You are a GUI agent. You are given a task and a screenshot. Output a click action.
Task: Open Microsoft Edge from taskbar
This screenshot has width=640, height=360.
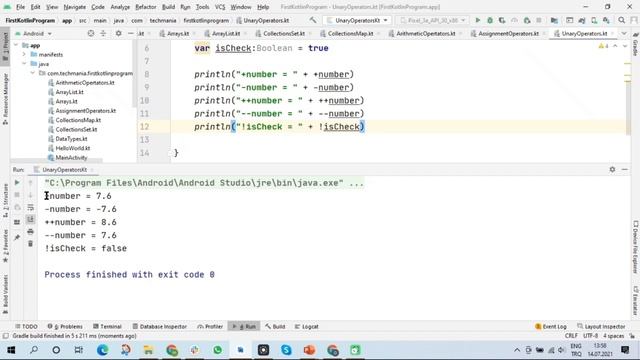pos(102,350)
